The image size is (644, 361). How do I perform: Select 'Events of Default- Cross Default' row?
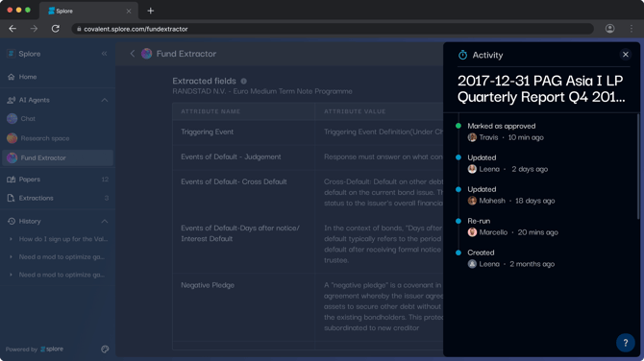[x=308, y=192]
